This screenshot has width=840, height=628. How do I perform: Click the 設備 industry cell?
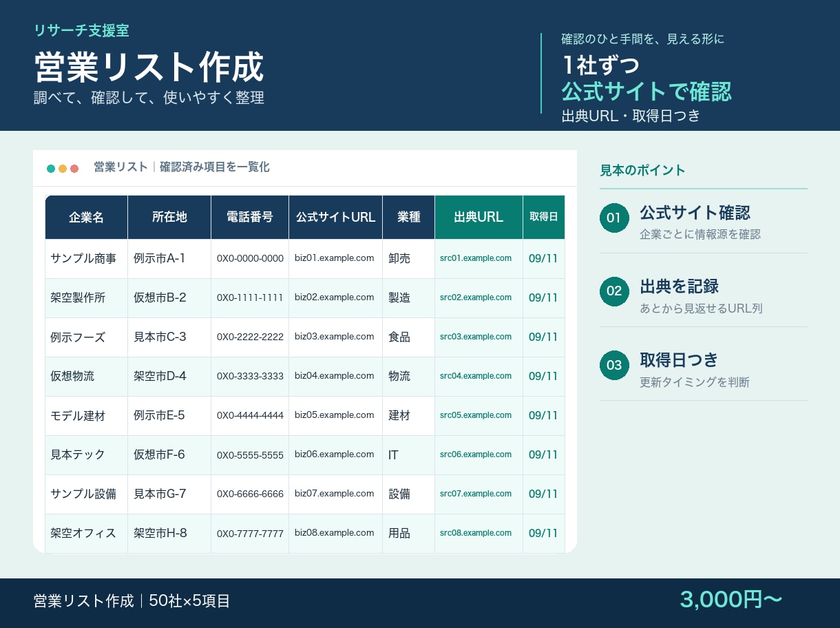click(409, 494)
